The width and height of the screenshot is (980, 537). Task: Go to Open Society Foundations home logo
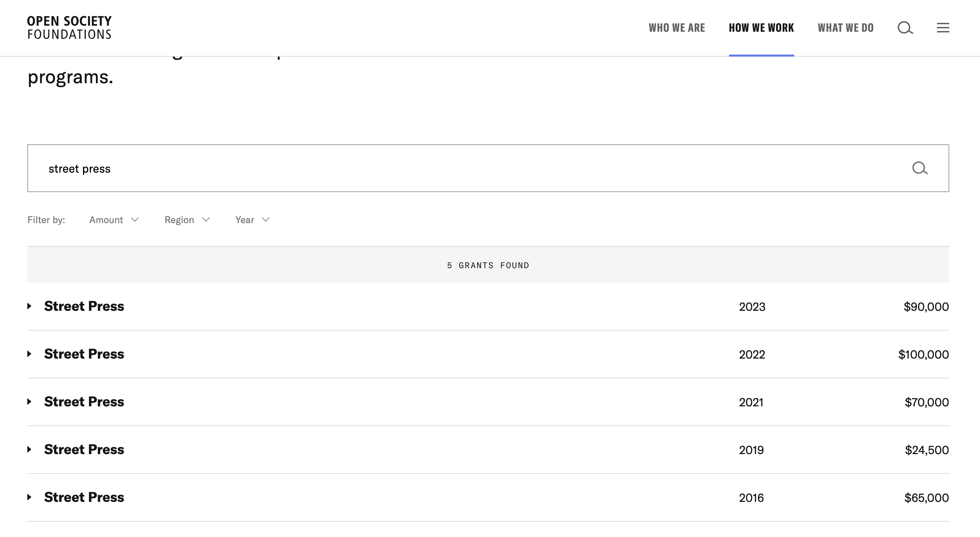(x=69, y=27)
